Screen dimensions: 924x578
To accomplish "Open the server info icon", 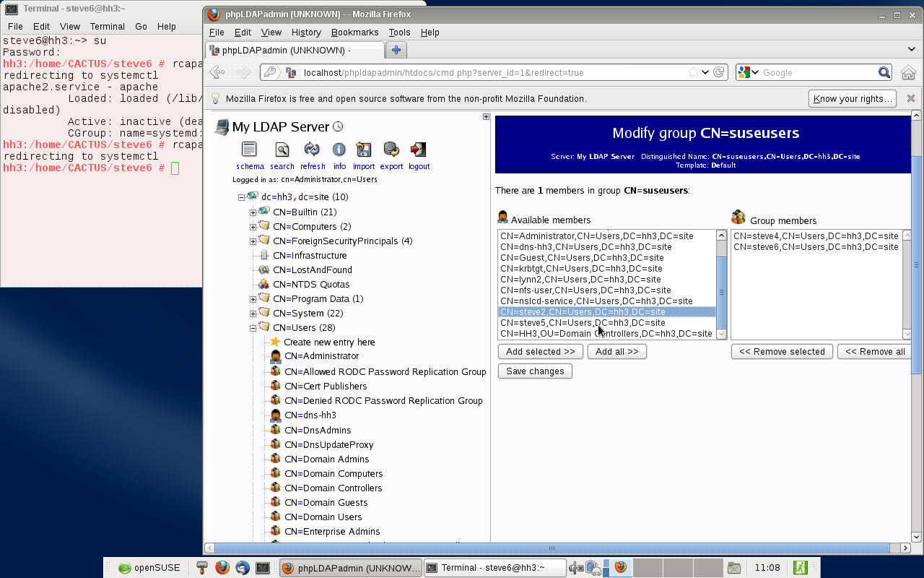I will 339,150.
